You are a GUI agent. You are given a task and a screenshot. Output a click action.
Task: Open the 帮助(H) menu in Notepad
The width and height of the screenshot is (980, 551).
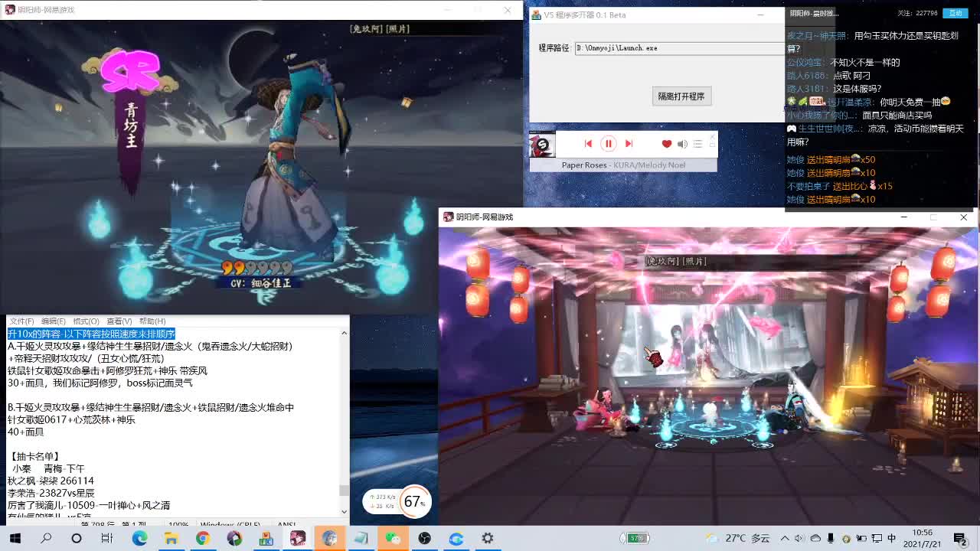pyautogui.click(x=152, y=321)
